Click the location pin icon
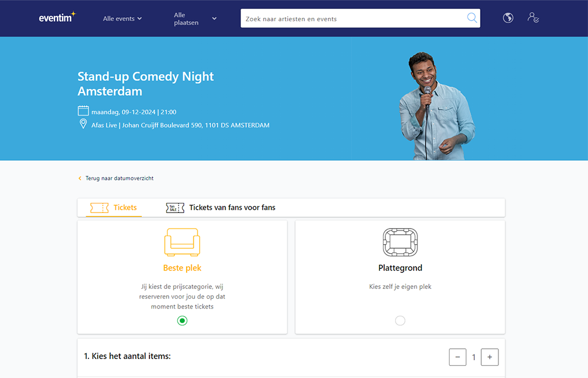 click(83, 124)
